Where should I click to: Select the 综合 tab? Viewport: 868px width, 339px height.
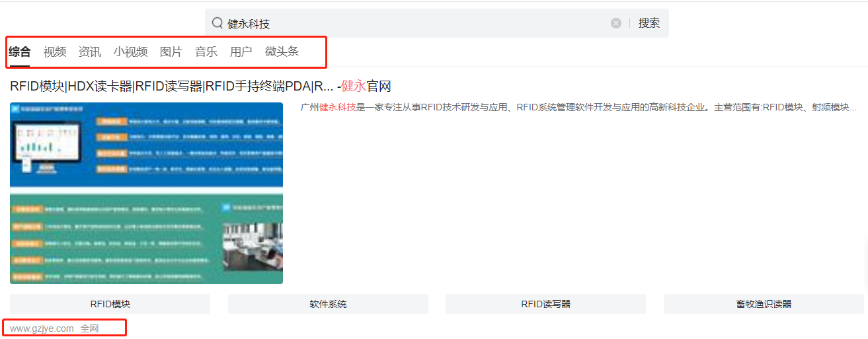[x=20, y=52]
